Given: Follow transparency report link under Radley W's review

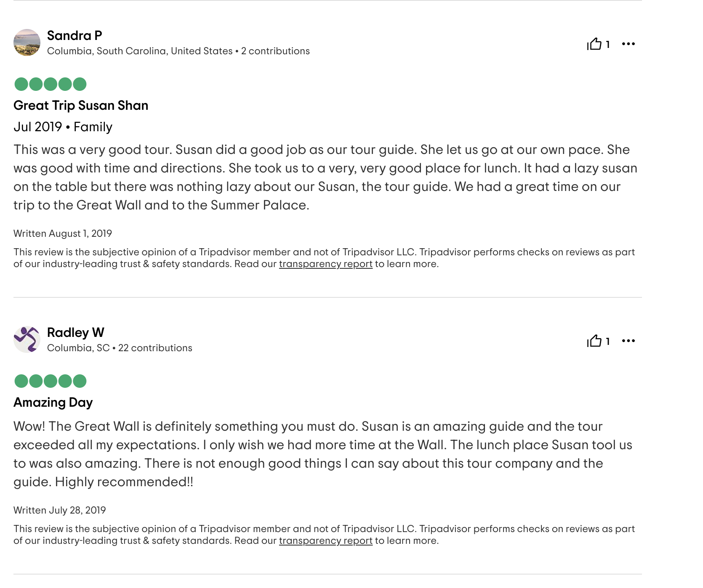Looking at the screenshot, I should (325, 541).
